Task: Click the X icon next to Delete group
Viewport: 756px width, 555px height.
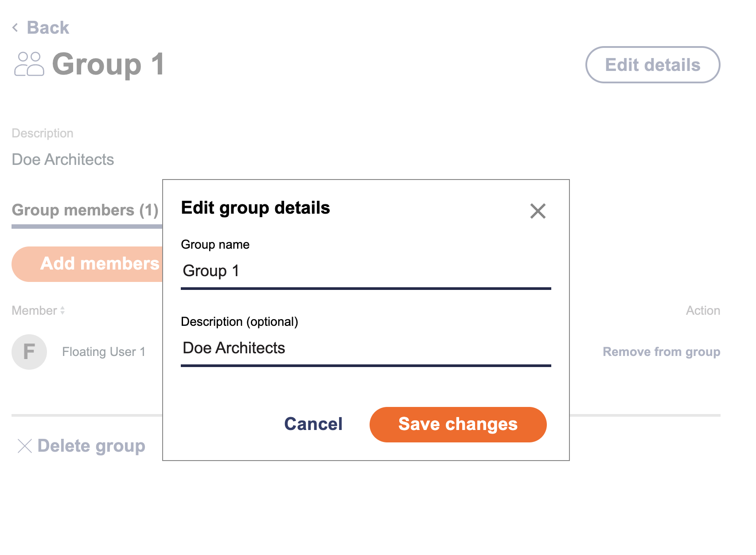Action: (24, 446)
